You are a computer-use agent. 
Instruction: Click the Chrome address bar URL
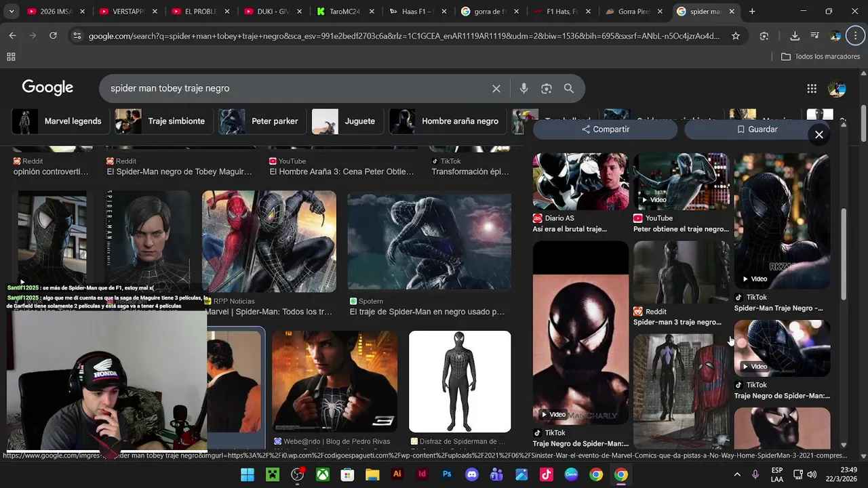pos(403,36)
